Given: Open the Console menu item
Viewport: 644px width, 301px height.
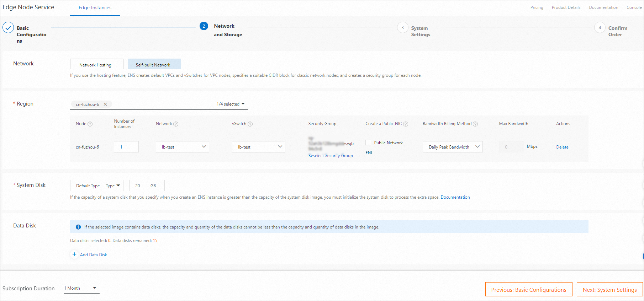Looking at the screenshot, I should [x=634, y=7].
